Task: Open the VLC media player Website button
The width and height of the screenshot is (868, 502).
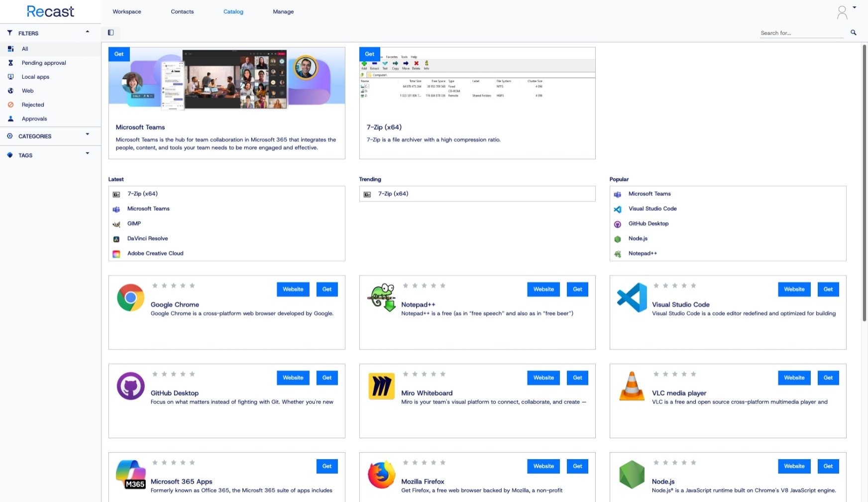Action: (x=794, y=378)
